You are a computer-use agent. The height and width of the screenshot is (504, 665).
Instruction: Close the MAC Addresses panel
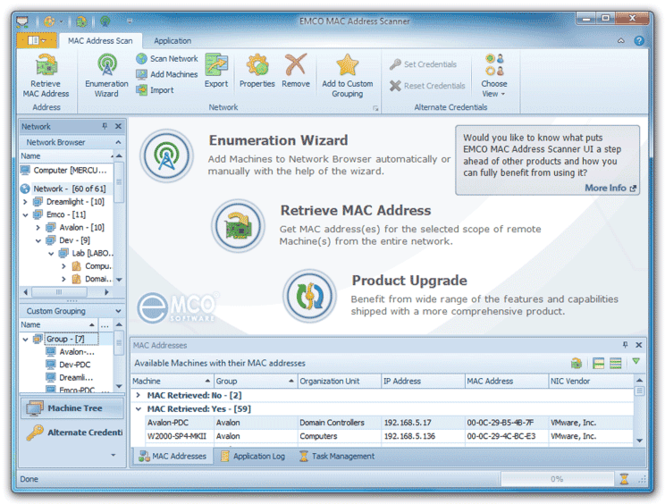point(639,345)
